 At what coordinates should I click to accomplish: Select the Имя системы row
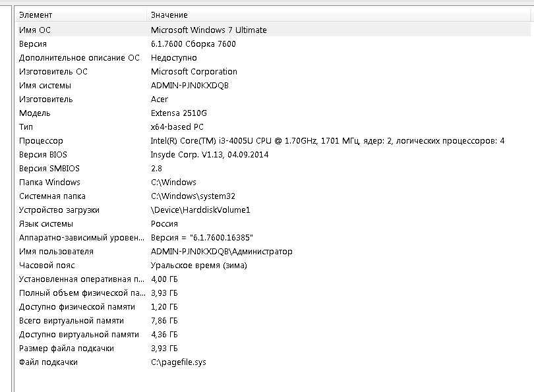[x=274, y=86]
